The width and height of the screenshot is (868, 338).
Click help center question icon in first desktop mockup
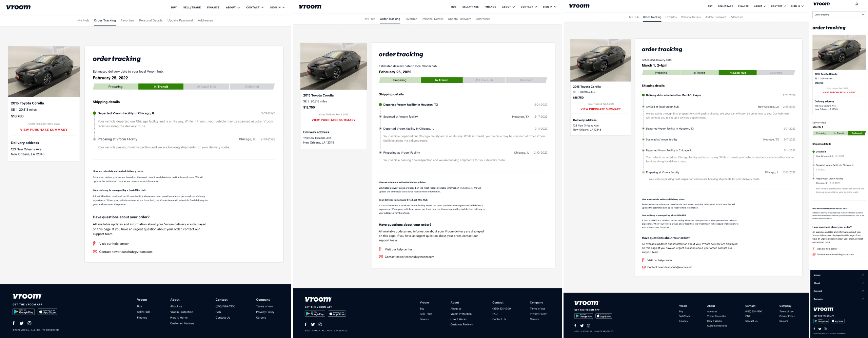(94, 244)
